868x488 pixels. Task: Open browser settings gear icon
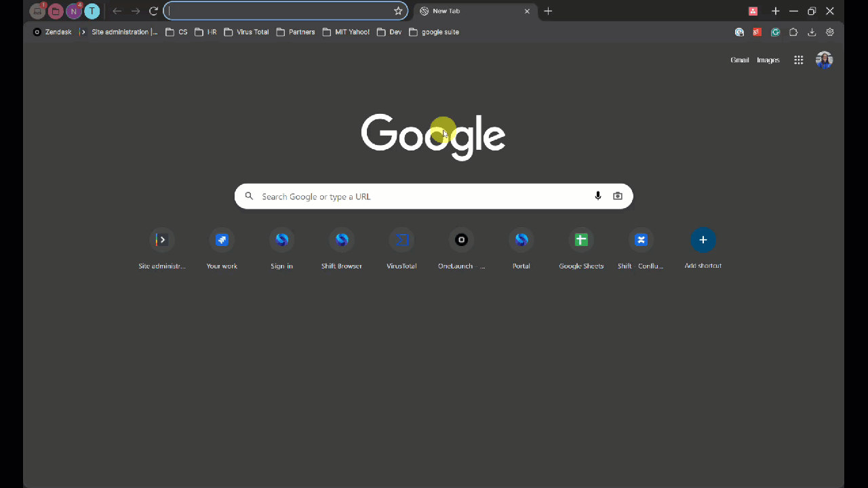pyautogui.click(x=830, y=32)
